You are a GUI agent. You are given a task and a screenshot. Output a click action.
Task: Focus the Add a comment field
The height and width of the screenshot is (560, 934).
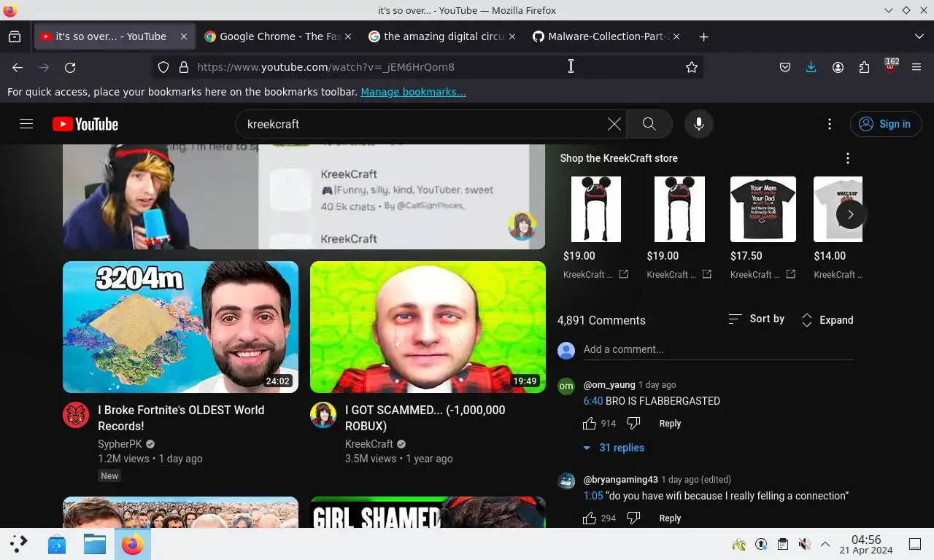coord(718,350)
